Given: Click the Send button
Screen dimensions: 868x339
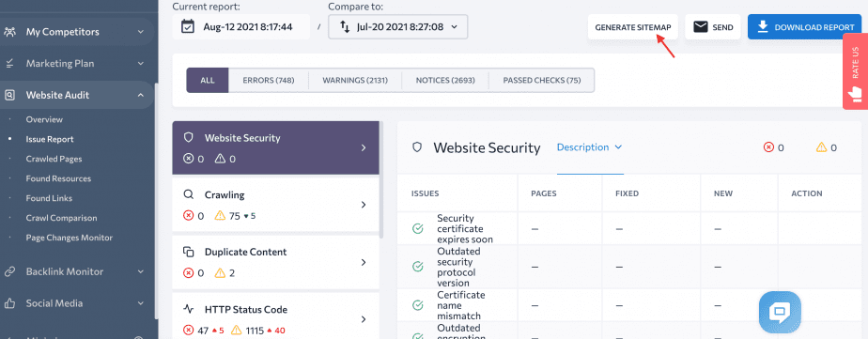Looking at the screenshot, I should point(713,27).
